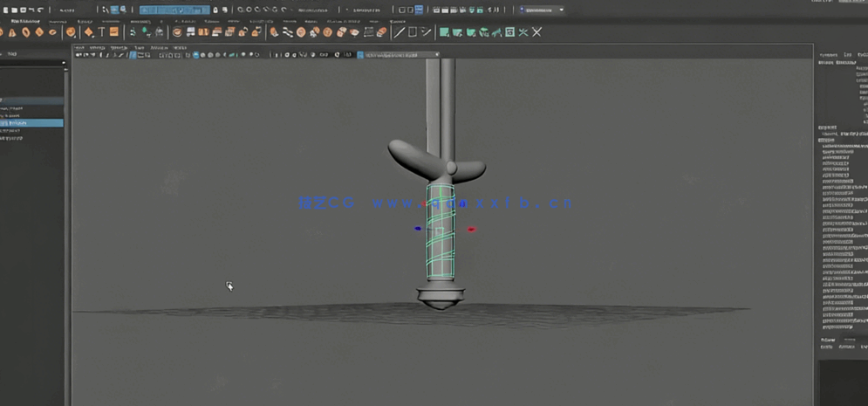Click the boxed green UV shelf icon
The image size is (868, 406).
[509, 32]
